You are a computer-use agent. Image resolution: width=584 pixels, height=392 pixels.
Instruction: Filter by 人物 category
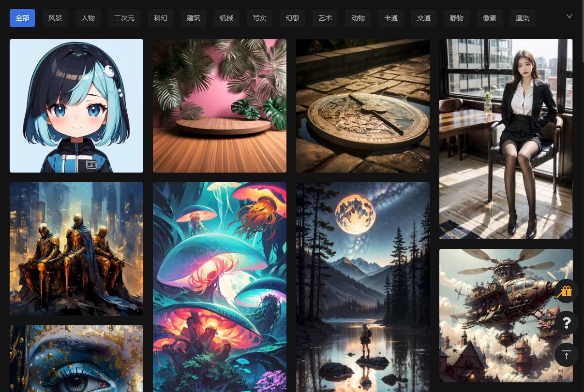(88, 18)
